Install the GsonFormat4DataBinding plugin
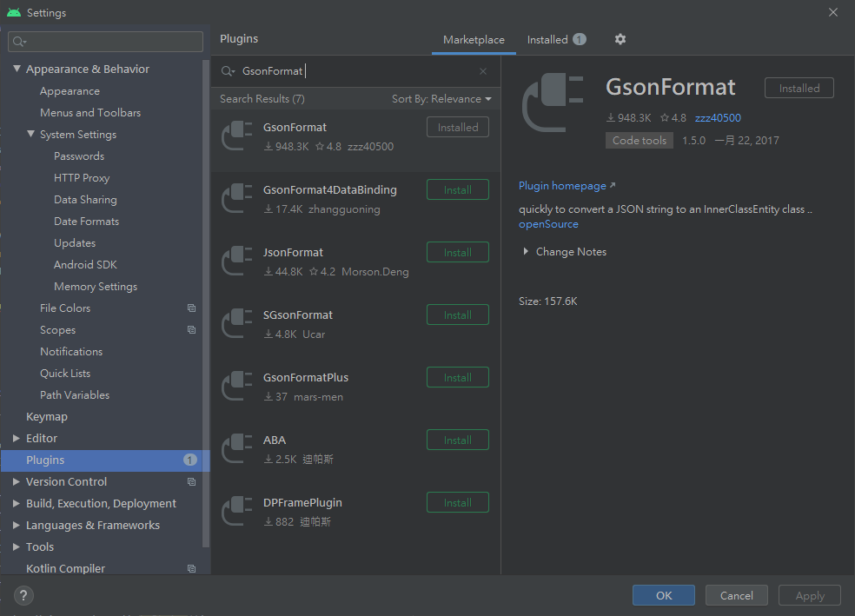Viewport: 855px width, 616px height. point(458,189)
